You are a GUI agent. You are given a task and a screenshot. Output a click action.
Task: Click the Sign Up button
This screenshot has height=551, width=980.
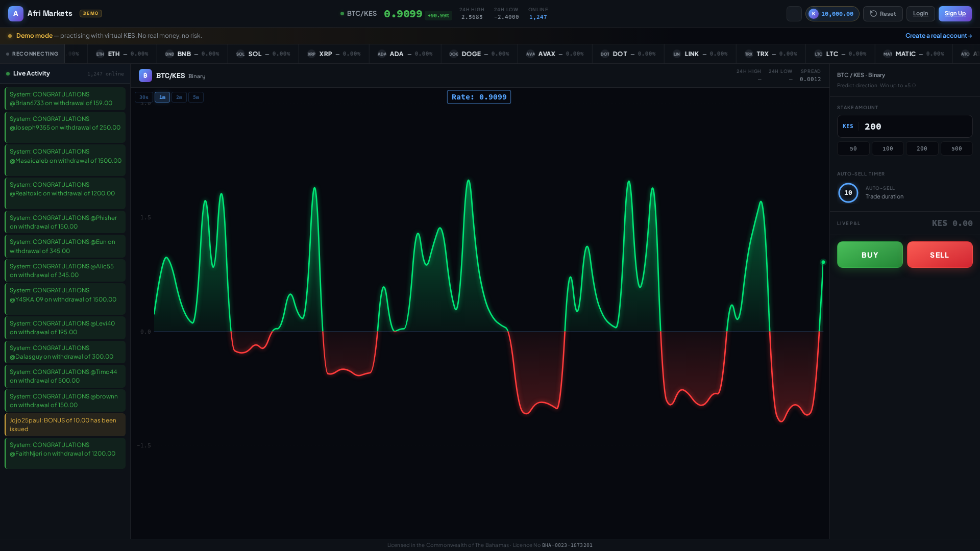[955, 14]
